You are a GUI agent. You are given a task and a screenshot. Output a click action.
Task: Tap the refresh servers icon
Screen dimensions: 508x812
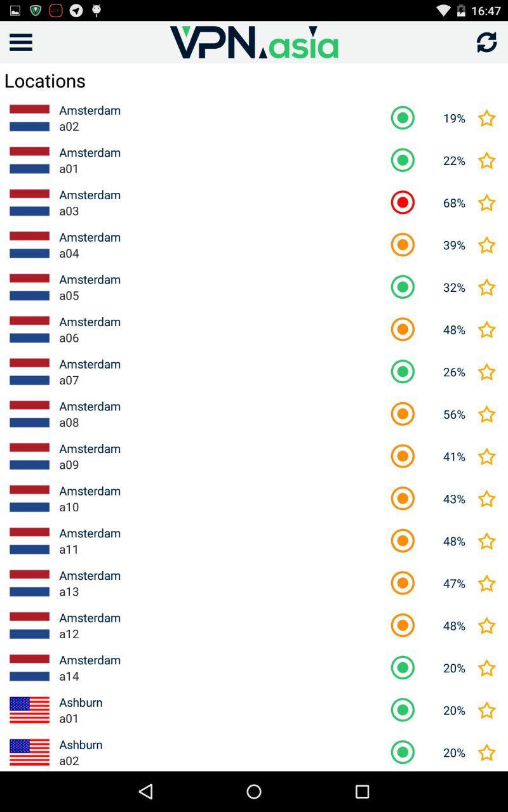click(486, 42)
